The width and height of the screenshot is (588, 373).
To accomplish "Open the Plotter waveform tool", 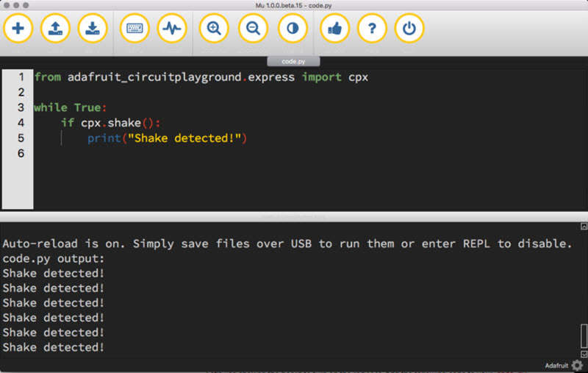I will (x=172, y=29).
